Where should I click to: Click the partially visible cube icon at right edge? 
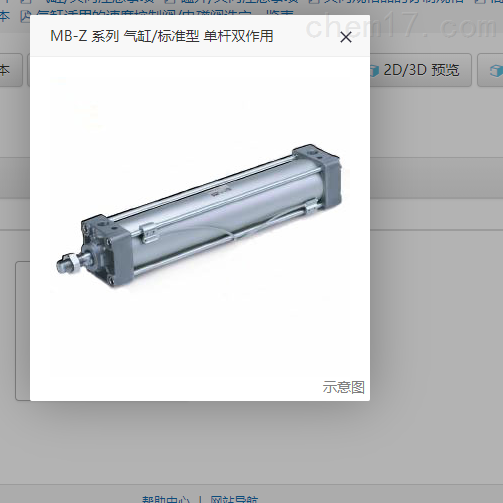[496, 70]
